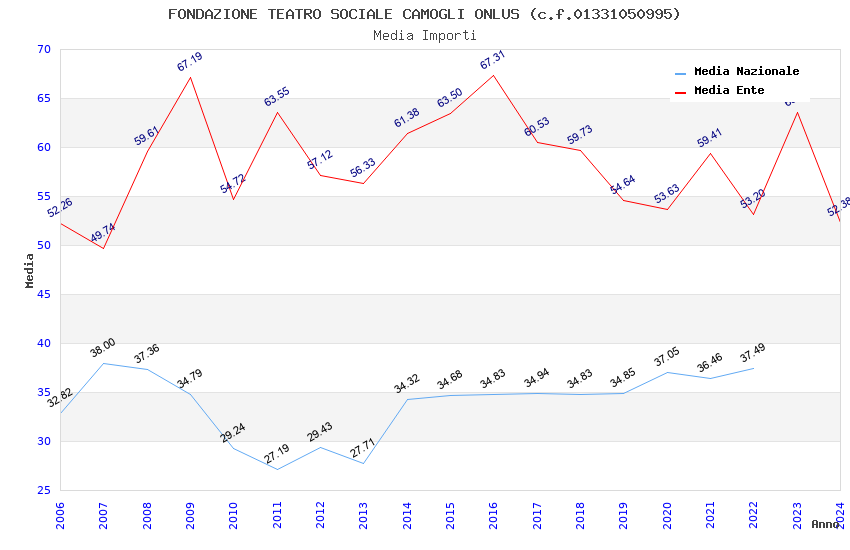Image resolution: width=850 pixels, height=550 pixels.
Task: Click the 34.32 data label
Action: 407,384
